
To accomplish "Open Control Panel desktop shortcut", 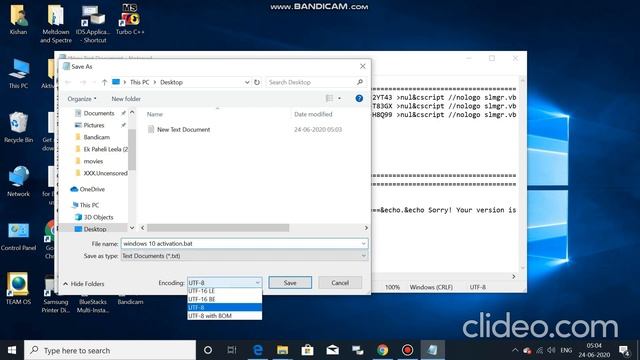I will click(18, 236).
